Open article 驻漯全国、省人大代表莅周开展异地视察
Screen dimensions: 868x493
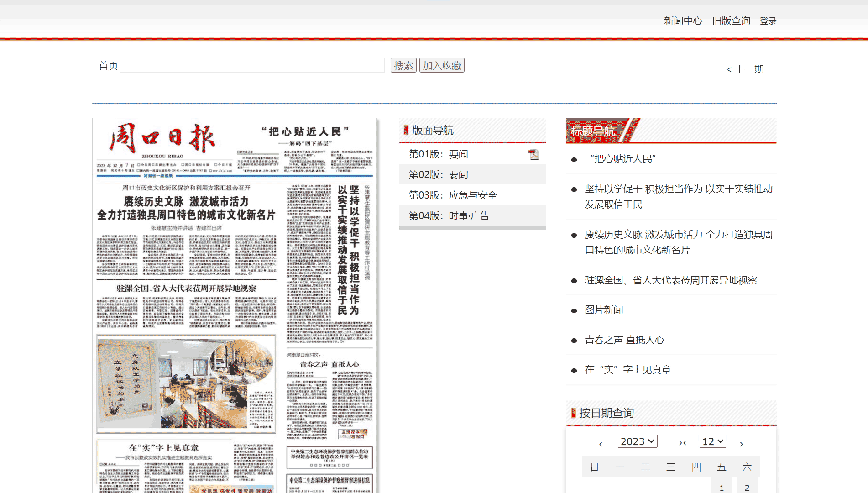(x=671, y=280)
